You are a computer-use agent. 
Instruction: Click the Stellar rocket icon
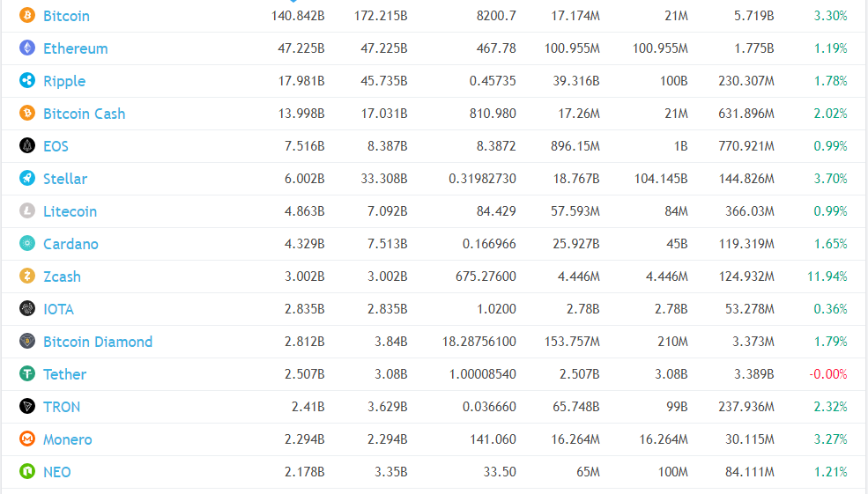27,179
